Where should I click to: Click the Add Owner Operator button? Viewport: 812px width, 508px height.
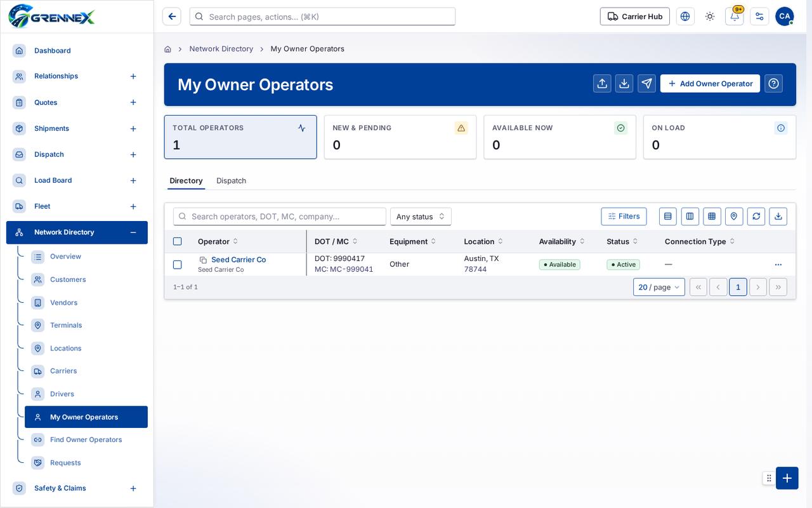click(710, 84)
